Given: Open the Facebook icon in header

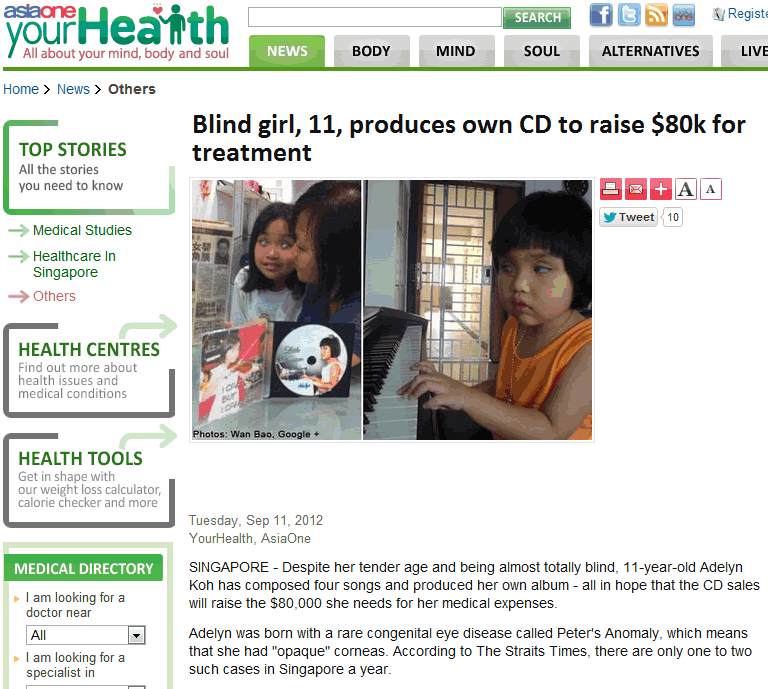Looking at the screenshot, I should 601,15.
